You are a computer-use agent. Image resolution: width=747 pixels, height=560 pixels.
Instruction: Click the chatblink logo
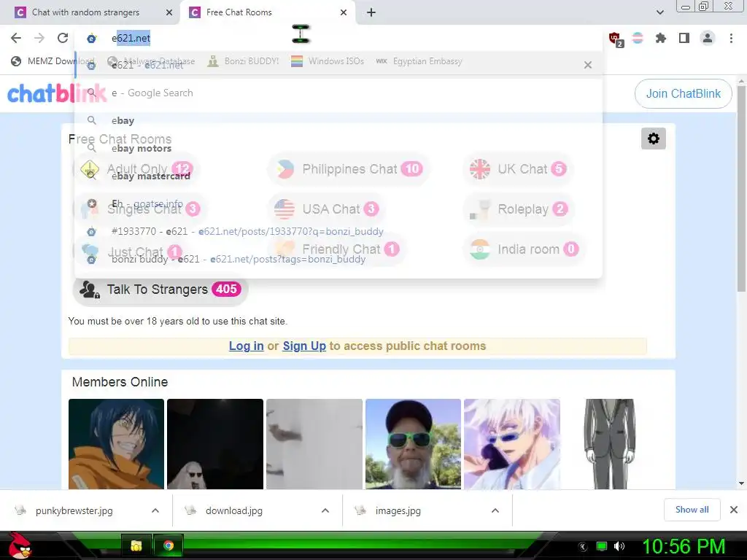[x=56, y=93]
